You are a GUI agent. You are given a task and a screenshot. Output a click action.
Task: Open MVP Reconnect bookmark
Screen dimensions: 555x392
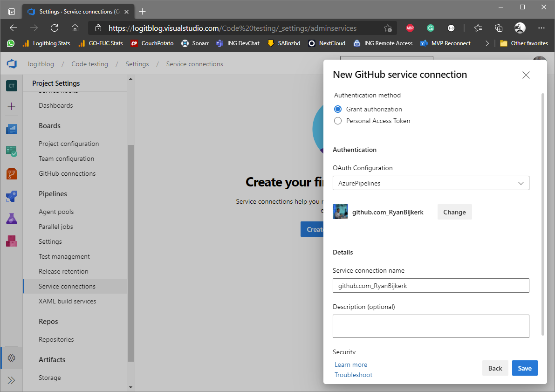click(x=445, y=43)
